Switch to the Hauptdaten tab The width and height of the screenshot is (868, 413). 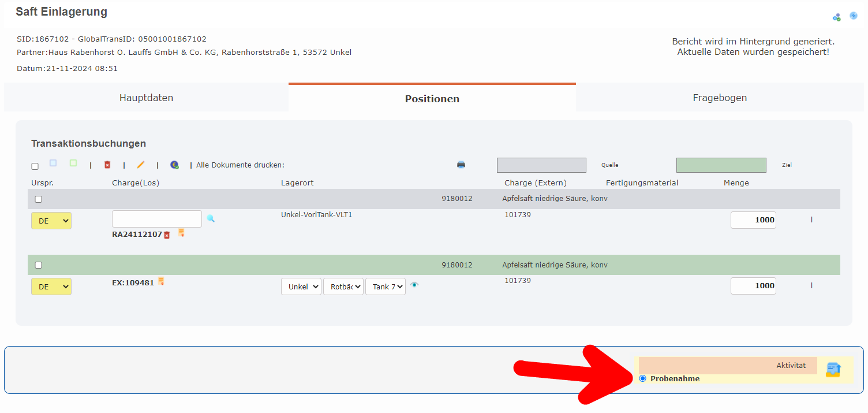[x=146, y=98]
